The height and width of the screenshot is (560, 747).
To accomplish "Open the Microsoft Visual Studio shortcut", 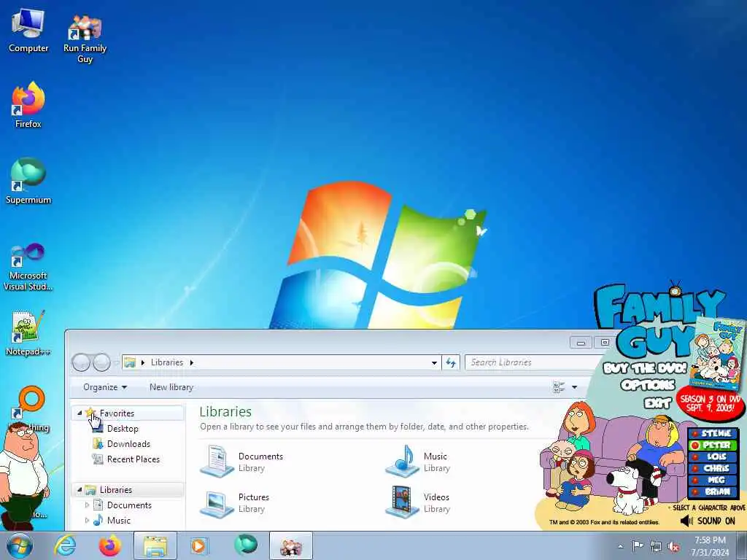I will 28,267.
